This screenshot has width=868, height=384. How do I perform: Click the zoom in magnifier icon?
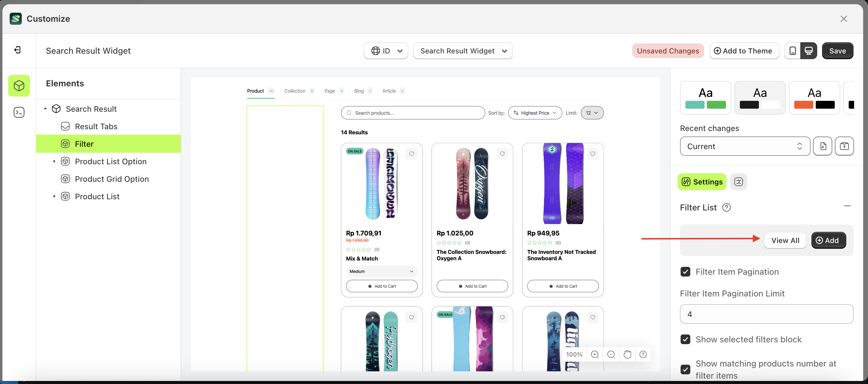pos(595,354)
